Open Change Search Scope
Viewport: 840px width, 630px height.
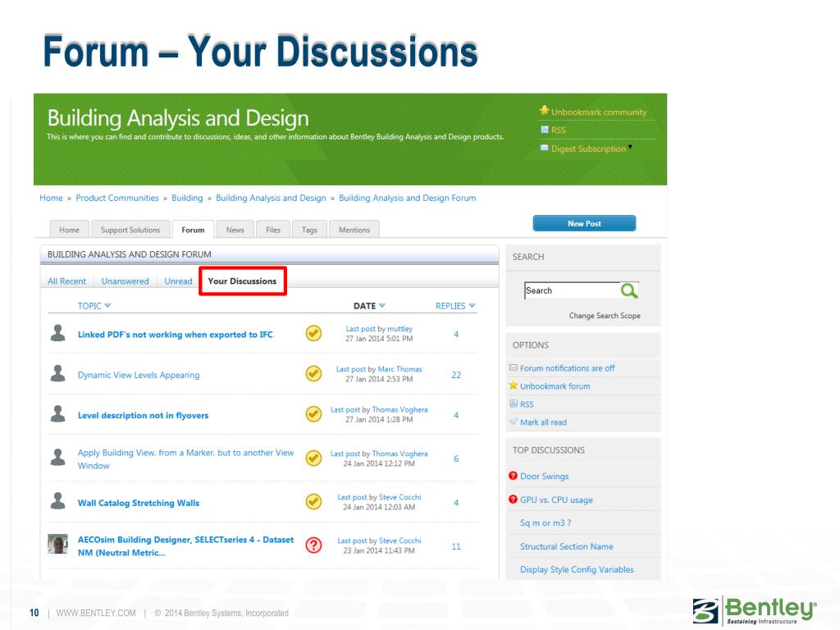pyautogui.click(x=605, y=316)
